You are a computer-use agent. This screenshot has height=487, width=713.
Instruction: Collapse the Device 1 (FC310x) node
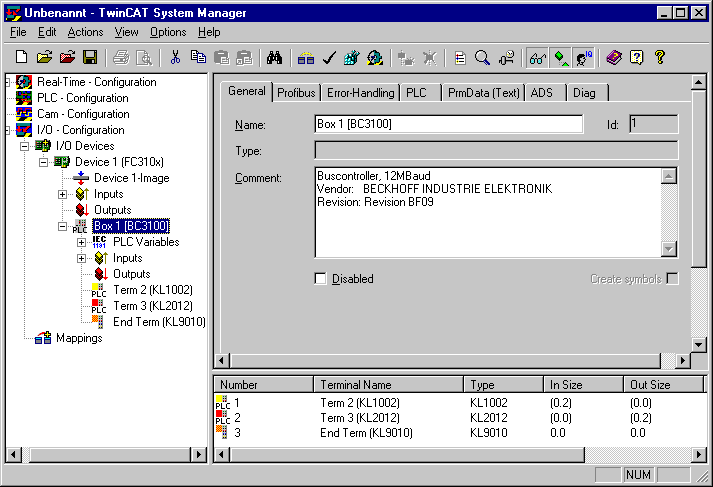[43, 162]
